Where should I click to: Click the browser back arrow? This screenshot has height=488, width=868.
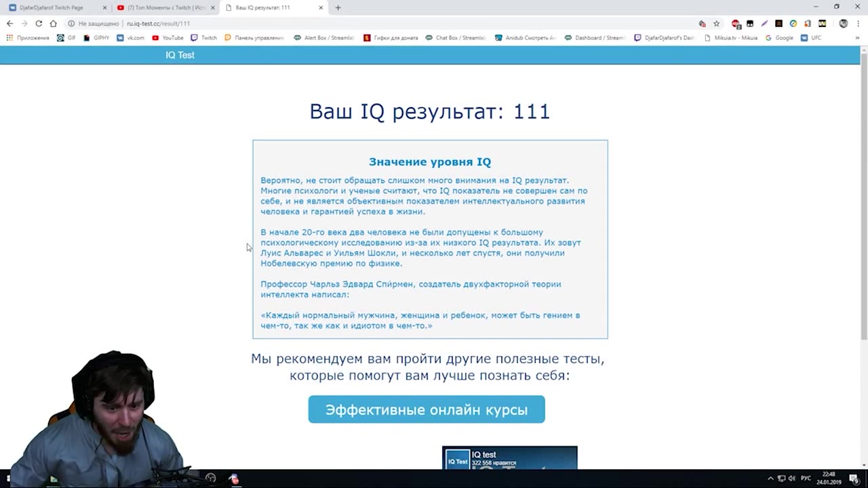pos(9,24)
